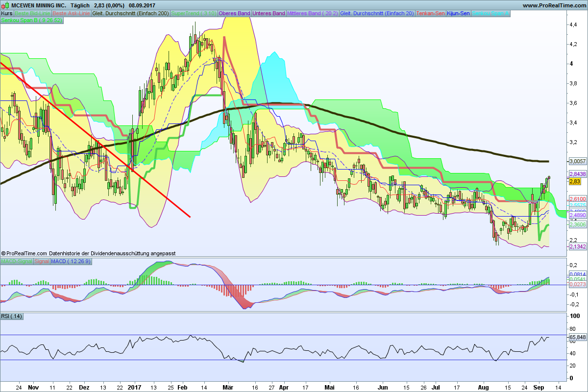Open Gleit. Durchschnitt (Einfach 200) settings label

130,13
